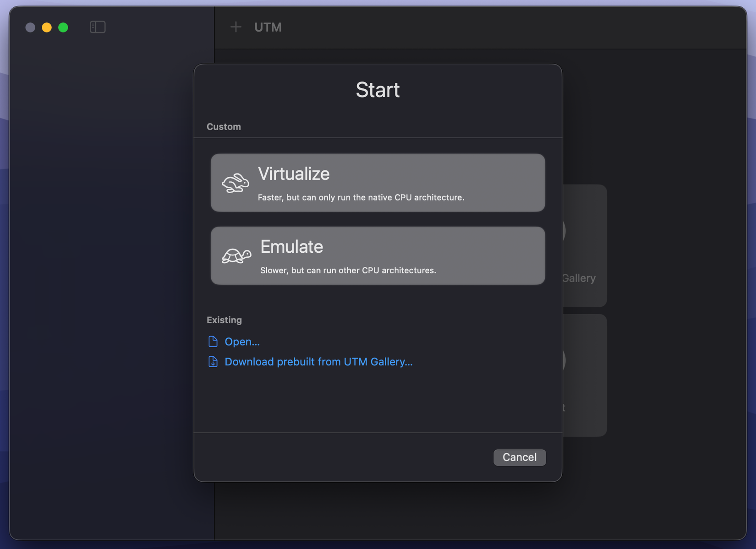Choose Emulate to run other CPU architectures

coord(378,255)
